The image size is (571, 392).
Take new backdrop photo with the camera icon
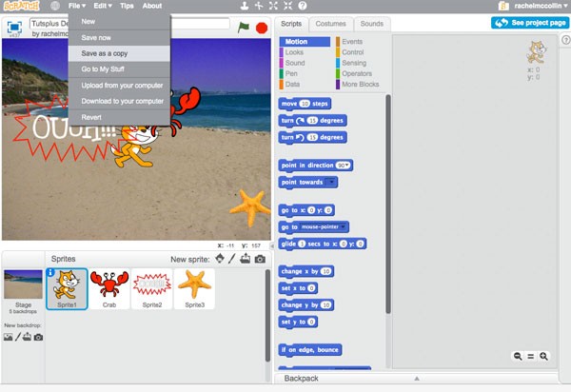pos(38,338)
